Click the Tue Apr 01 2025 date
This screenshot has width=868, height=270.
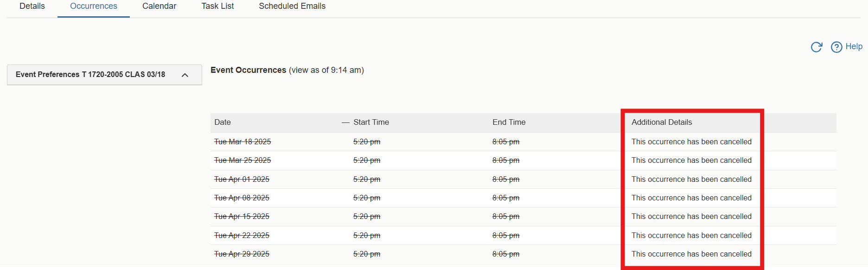coord(242,179)
